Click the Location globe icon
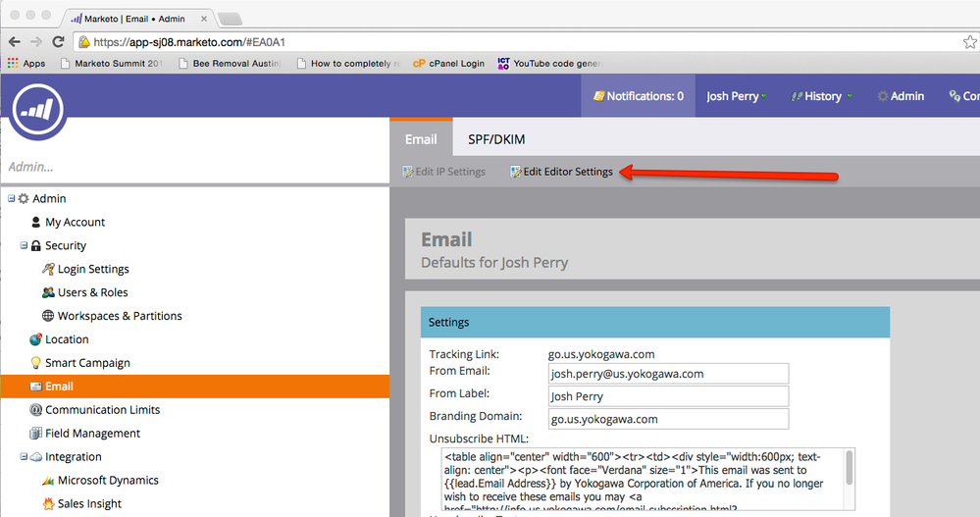This screenshot has height=517, width=980. coord(35,339)
